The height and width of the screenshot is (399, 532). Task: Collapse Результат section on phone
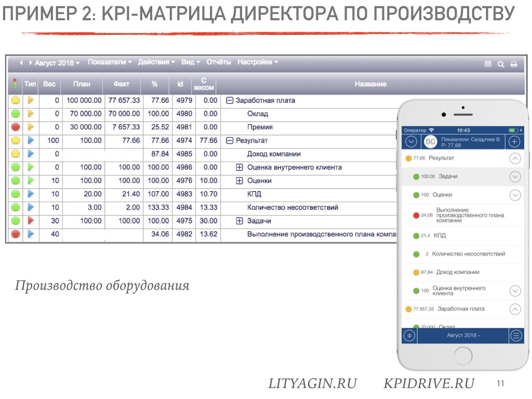515,158
